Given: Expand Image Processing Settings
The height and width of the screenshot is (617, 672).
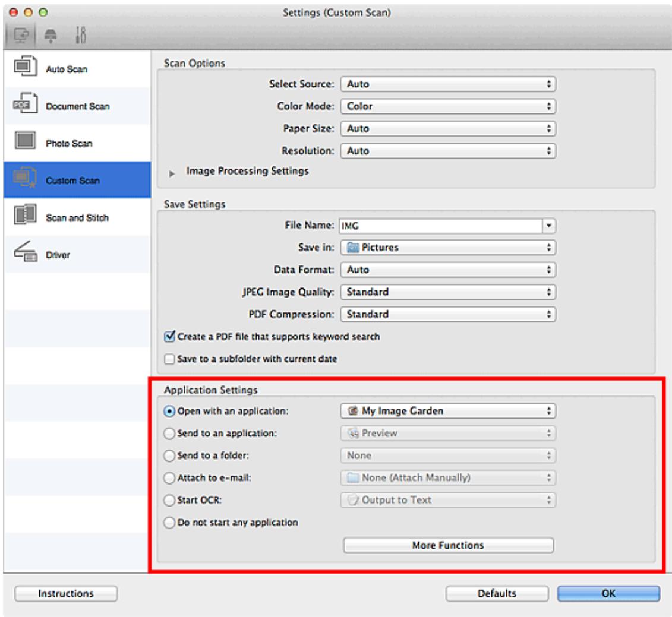Looking at the screenshot, I should 172,173.
